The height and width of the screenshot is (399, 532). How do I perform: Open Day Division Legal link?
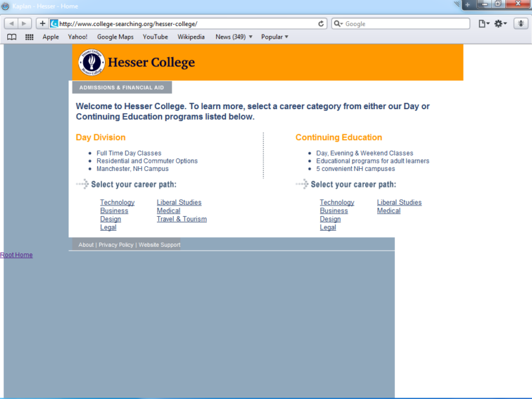click(x=108, y=227)
